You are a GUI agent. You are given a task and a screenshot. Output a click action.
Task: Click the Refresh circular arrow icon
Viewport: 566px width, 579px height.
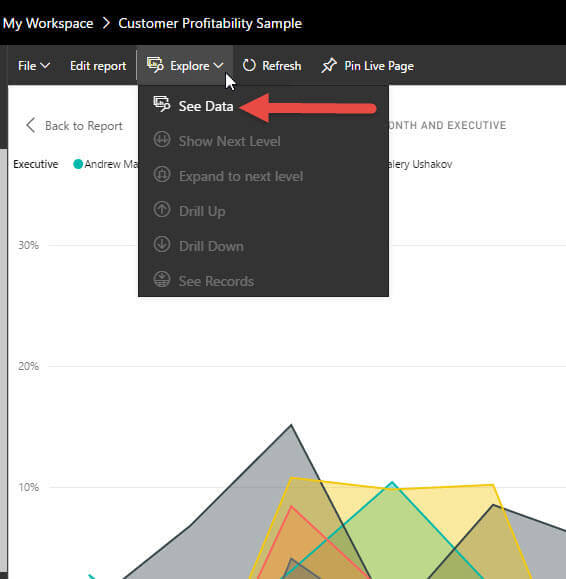(249, 65)
